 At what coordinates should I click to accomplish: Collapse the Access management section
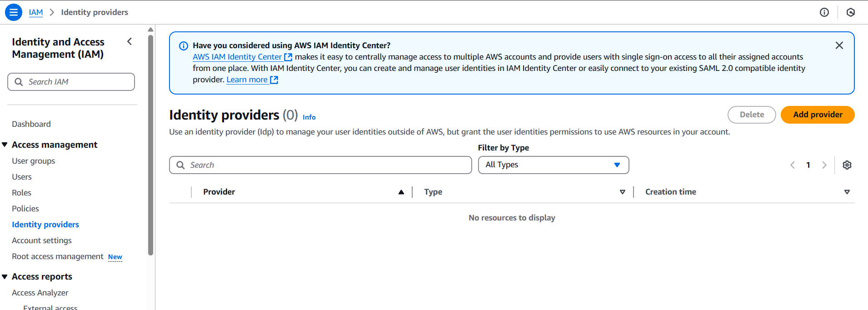5,145
